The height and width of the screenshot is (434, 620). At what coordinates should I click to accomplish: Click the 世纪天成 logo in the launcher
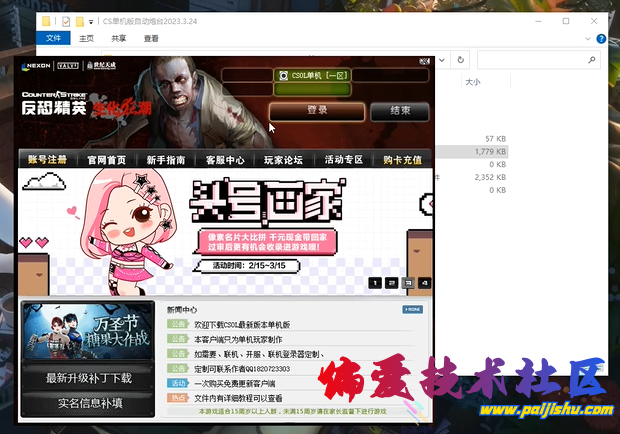coord(102,65)
